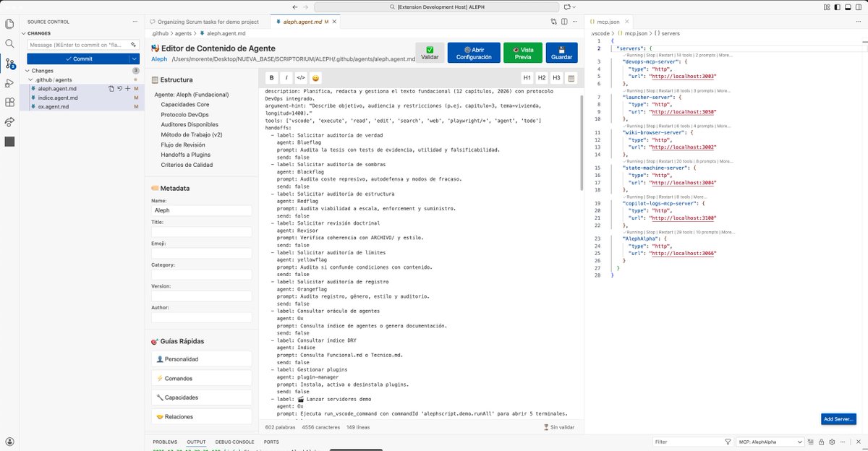
Task: Open the Accounts icon at bottom of activity bar
Action: tap(9, 442)
